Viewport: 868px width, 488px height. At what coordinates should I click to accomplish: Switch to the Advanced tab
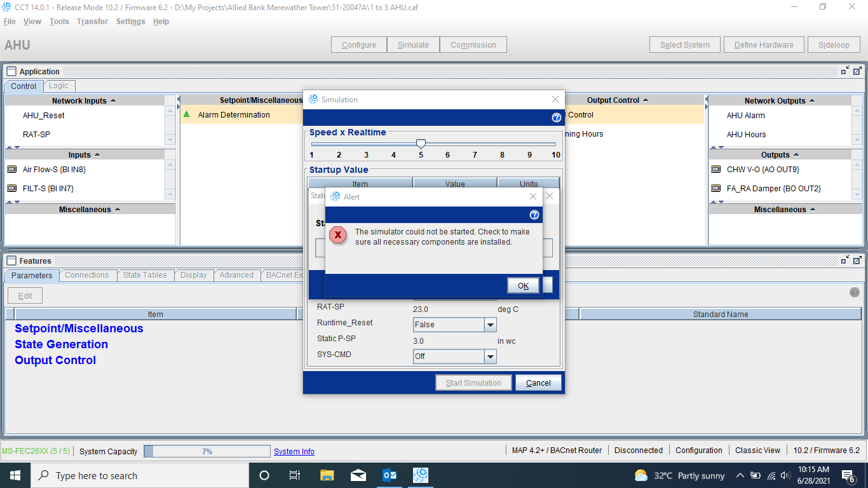236,275
